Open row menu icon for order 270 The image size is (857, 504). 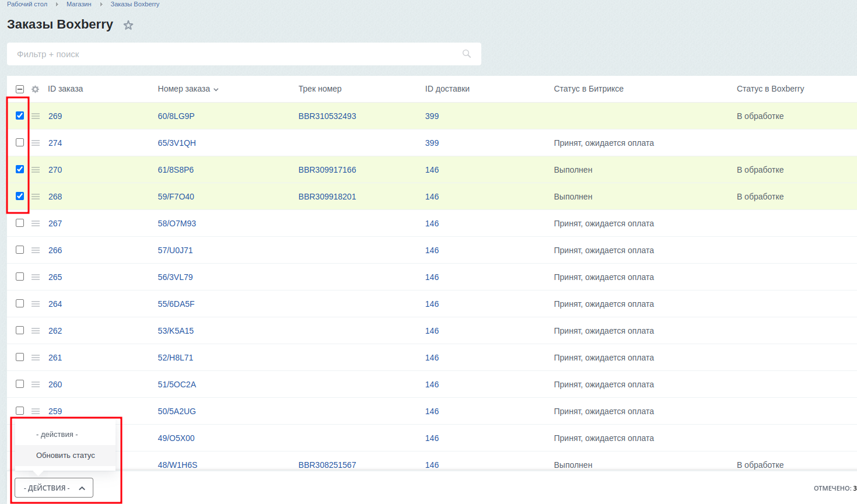(36, 170)
